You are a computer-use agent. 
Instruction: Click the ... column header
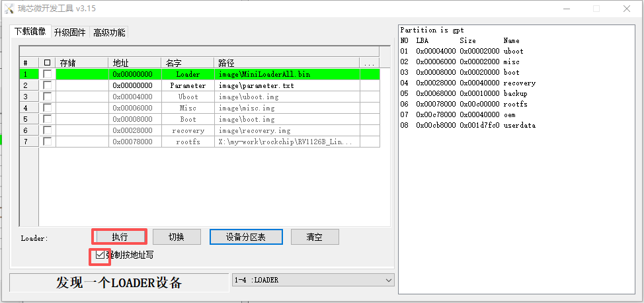point(369,63)
